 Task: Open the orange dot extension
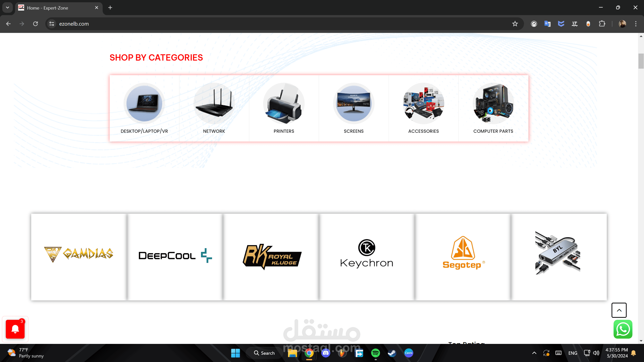click(x=588, y=24)
